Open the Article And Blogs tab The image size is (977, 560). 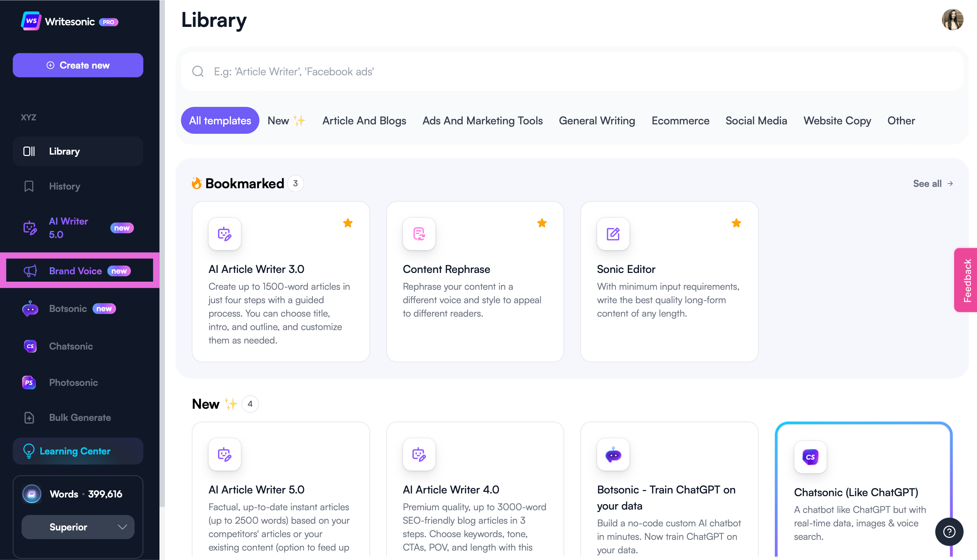point(364,120)
